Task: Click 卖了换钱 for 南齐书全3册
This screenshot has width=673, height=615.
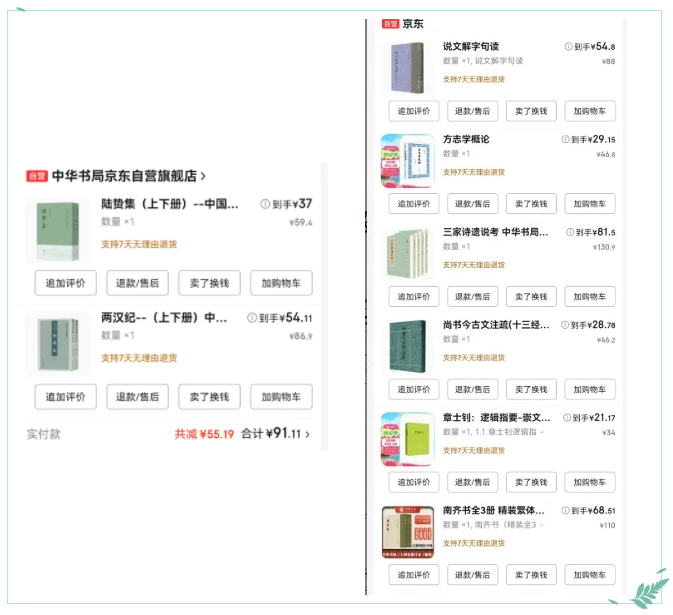Action: click(x=531, y=575)
